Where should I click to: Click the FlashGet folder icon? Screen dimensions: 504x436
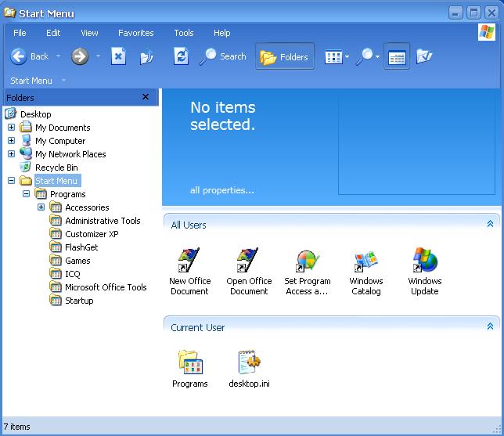[x=56, y=247]
